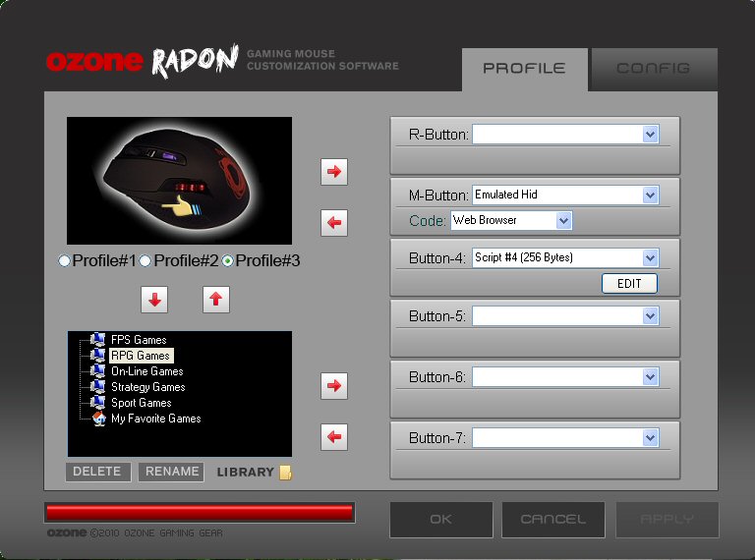
Task: Click the left arrow beside the mouse image
Action: (x=334, y=223)
